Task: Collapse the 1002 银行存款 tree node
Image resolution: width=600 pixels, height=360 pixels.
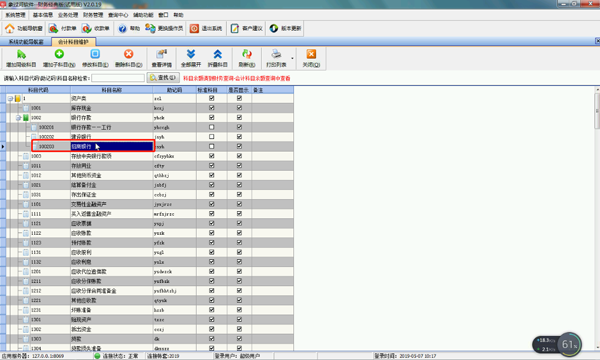Action: click(18, 118)
